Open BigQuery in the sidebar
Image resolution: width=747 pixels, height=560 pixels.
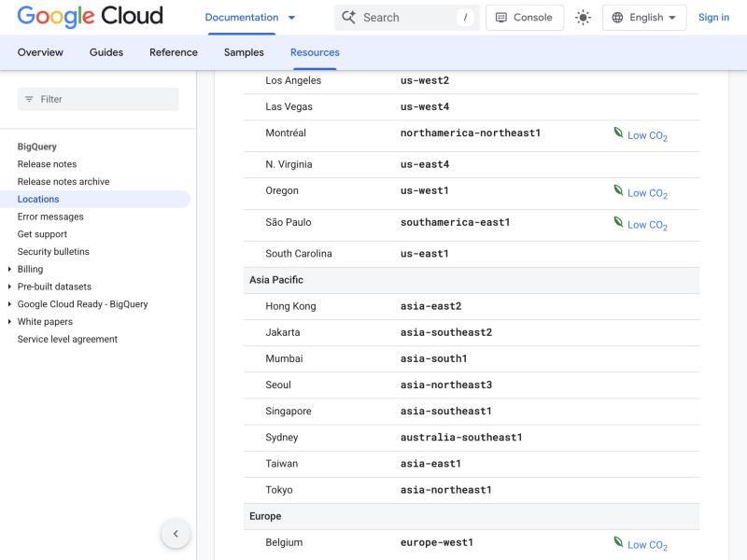coord(37,147)
